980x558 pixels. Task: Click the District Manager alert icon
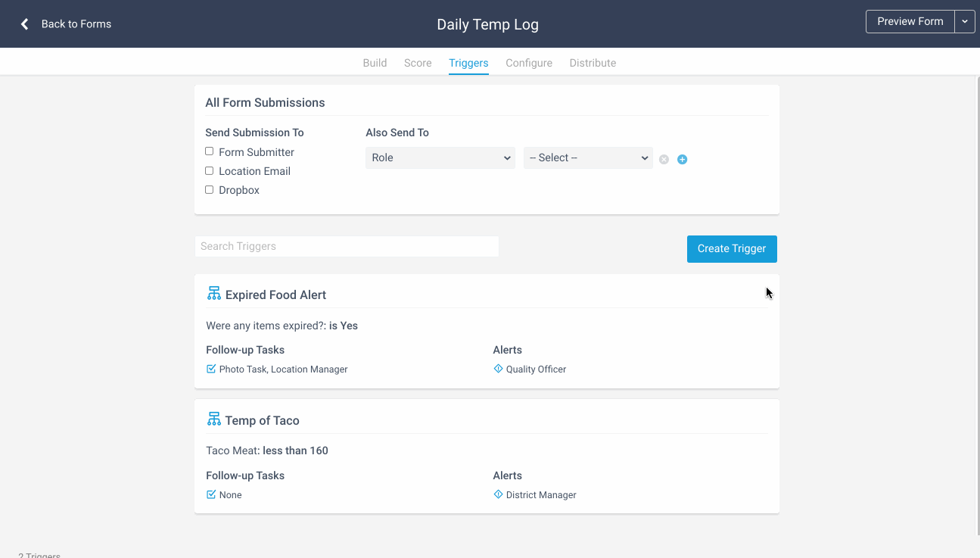pyautogui.click(x=498, y=494)
